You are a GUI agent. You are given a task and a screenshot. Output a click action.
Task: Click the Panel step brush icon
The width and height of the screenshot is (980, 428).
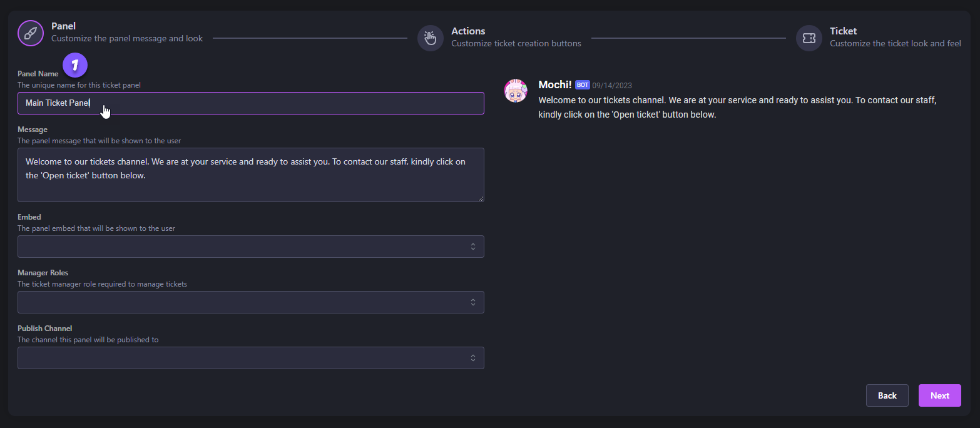pyautogui.click(x=31, y=33)
